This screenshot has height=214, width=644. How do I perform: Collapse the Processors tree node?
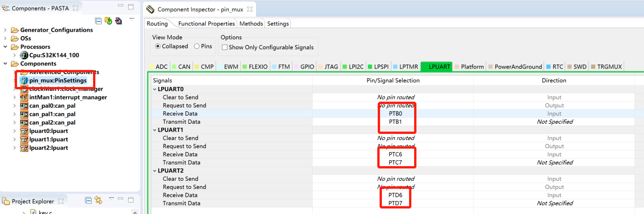tap(6, 47)
